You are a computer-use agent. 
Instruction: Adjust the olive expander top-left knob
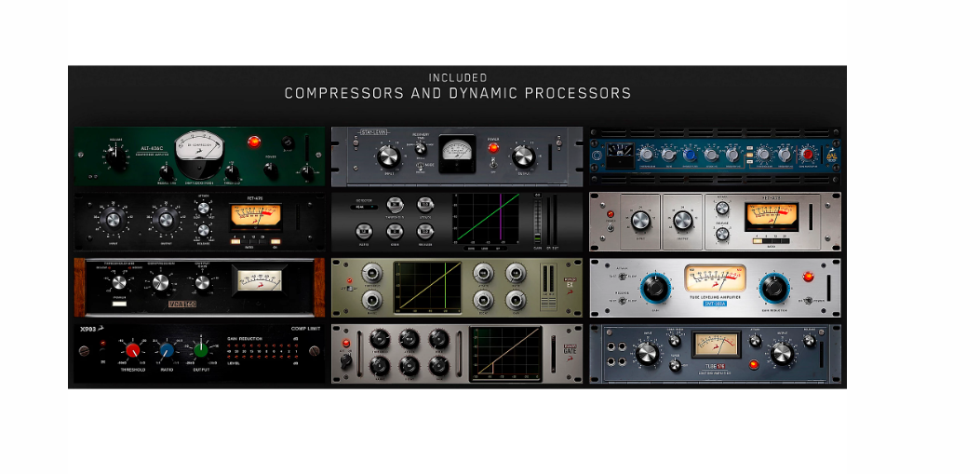[371, 273]
